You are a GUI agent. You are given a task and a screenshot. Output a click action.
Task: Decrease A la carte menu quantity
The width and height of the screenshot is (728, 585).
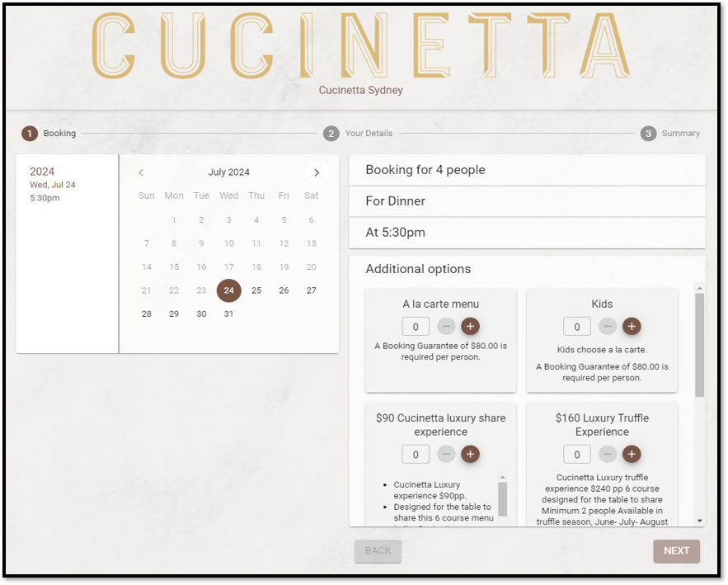(x=446, y=326)
